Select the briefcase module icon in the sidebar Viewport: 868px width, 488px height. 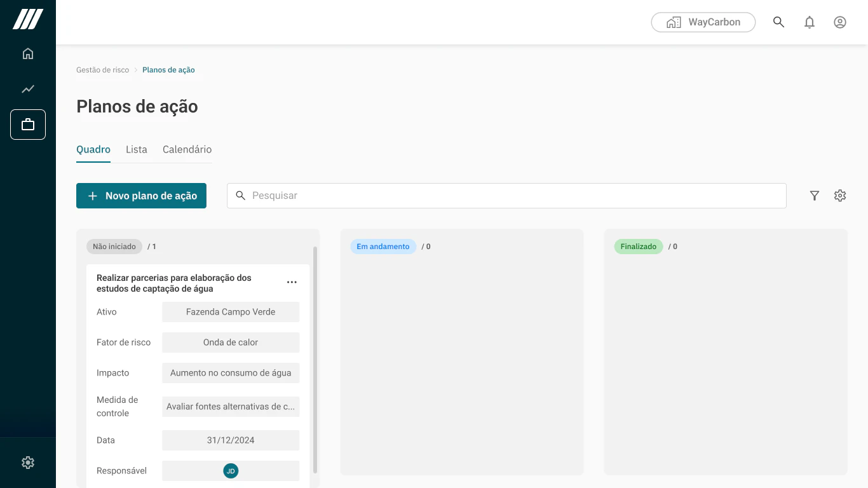(x=28, y=125)
